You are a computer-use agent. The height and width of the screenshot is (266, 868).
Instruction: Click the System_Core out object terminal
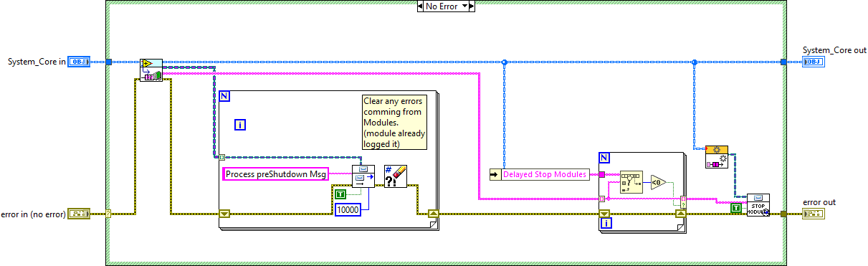tap(813, 62)
